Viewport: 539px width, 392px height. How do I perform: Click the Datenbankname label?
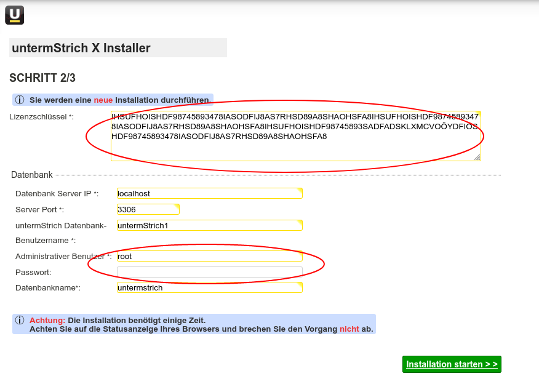point(47,287)
